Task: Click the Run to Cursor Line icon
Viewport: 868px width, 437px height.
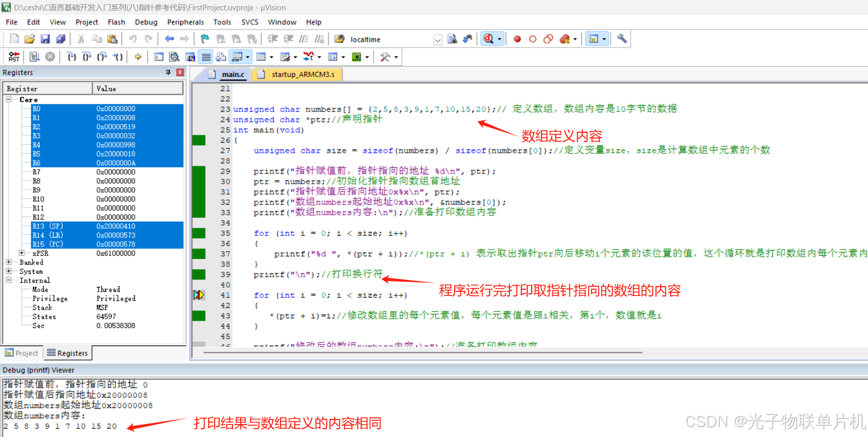Action: coord(118,57)
